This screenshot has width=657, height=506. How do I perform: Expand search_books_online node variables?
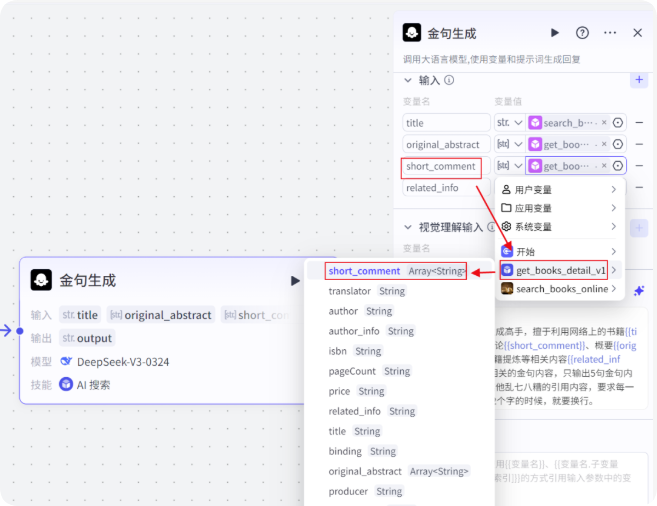pyautogui.click(x=559, y=289)
